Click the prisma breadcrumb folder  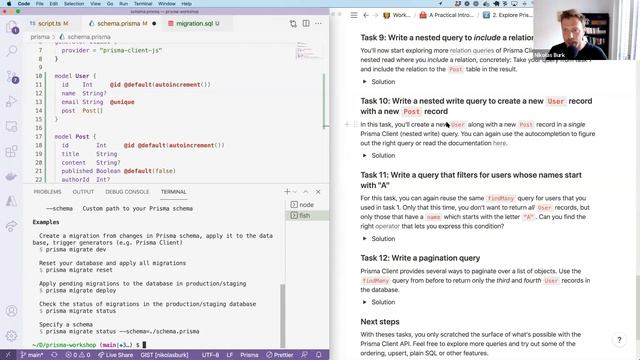click(40, 37)
